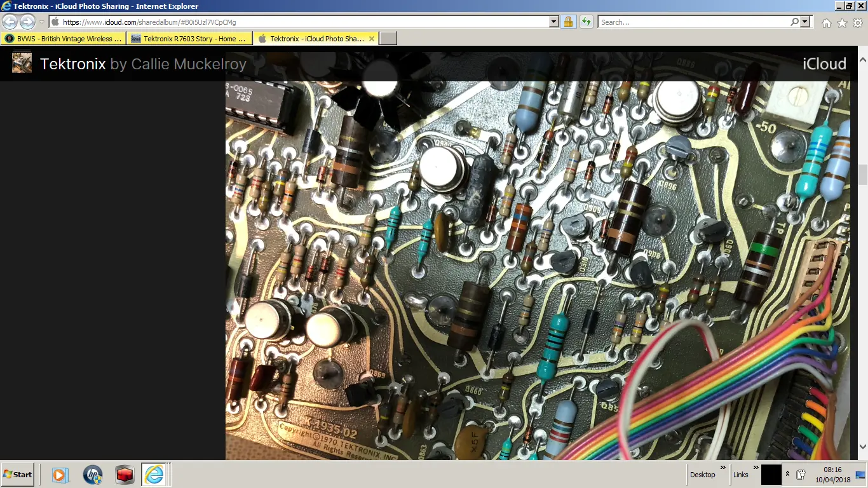
Task: Click the security lock icon in address bar
Action: 568,22
